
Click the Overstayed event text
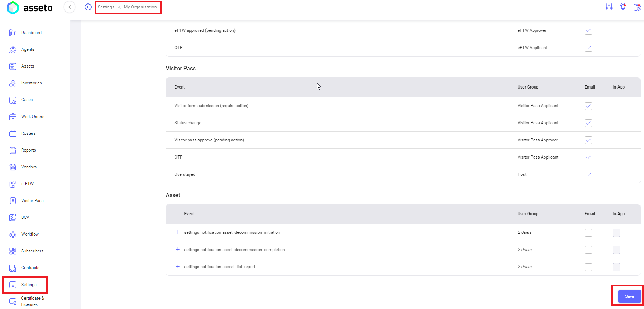(185, 174)
